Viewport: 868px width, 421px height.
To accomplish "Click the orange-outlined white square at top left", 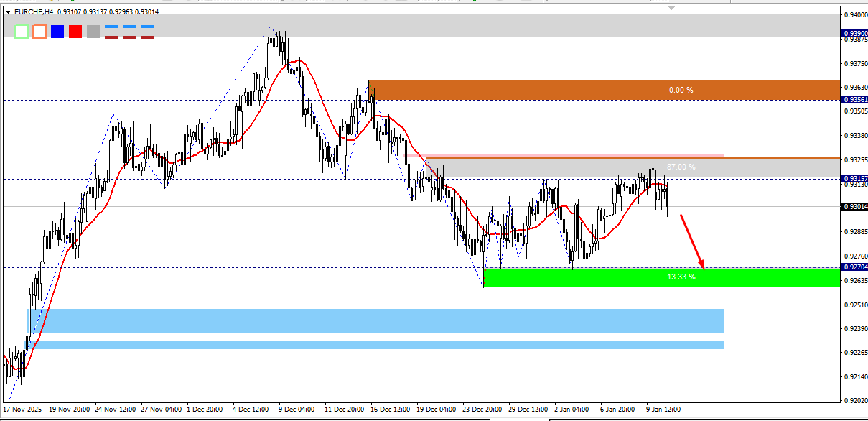I will (x=39, y=32).
